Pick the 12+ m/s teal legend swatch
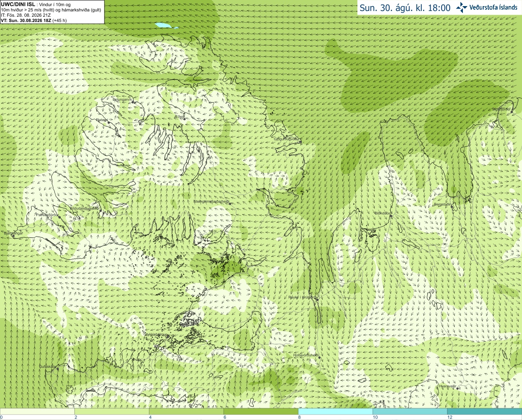 484,411
